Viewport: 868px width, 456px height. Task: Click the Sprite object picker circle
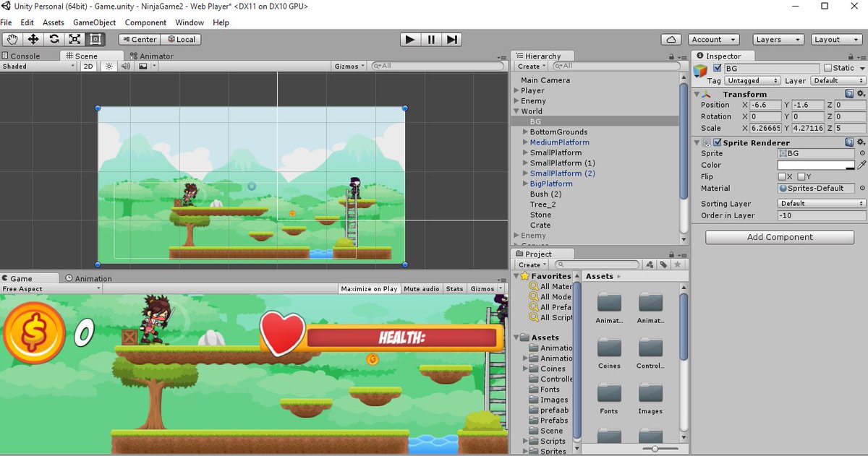click(x=861, y=153)
